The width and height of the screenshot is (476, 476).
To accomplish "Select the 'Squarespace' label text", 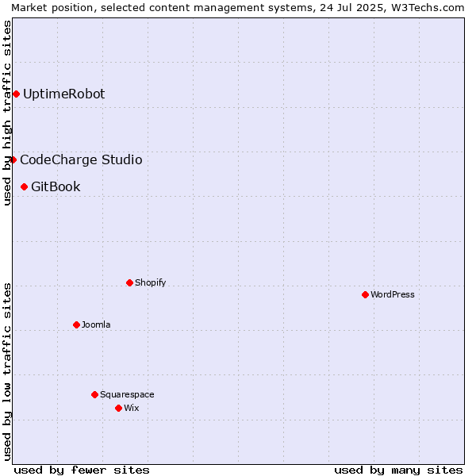I will (127, 394).
